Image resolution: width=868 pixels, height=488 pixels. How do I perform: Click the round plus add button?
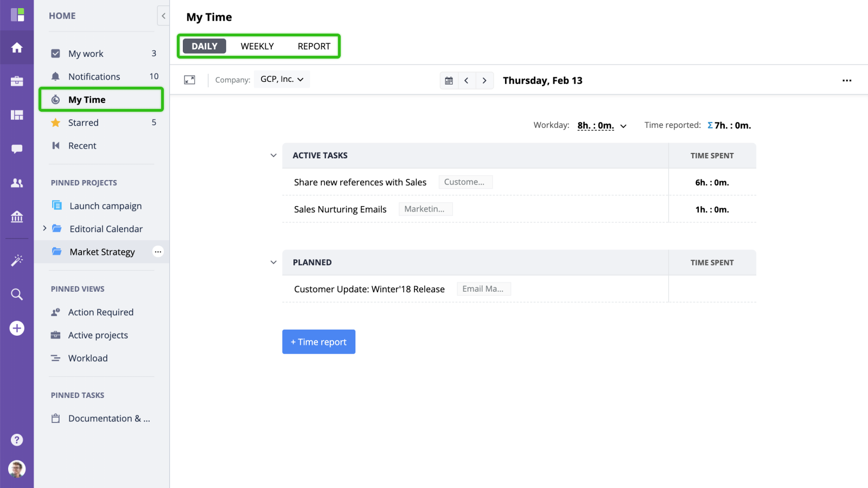tap(17, 328)
